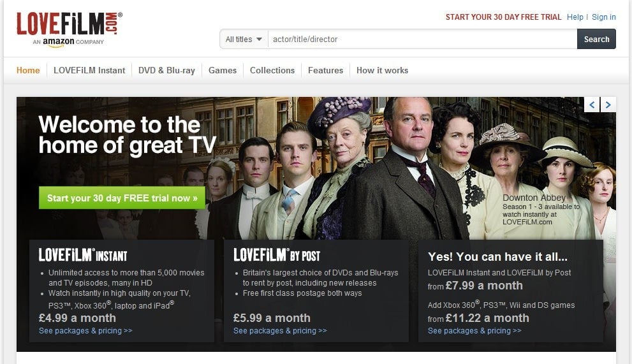The image size is (632, 364).
Task: Click the Search button
Action: 596,39
